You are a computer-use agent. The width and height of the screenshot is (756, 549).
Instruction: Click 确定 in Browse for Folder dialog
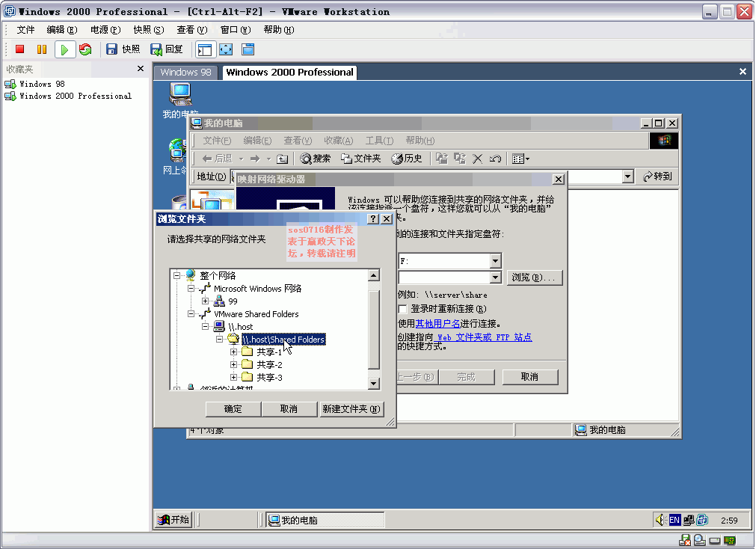pyautogui.click(x=233, y=409)
